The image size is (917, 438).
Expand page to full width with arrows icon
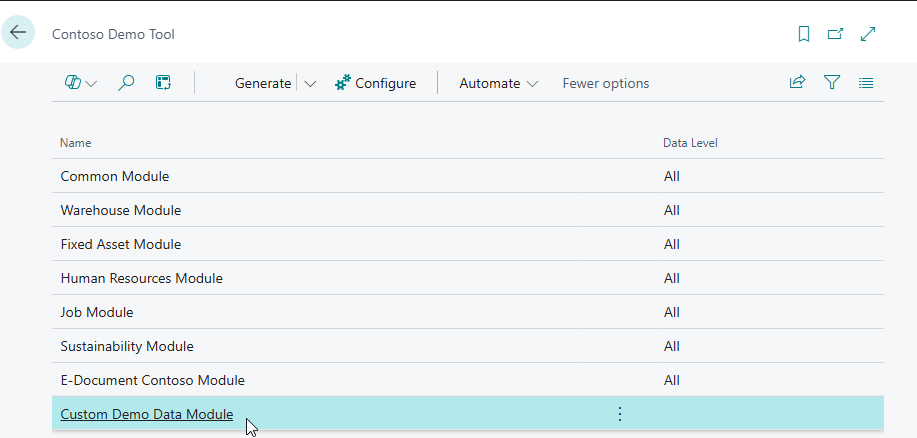[x=868, y=35]
